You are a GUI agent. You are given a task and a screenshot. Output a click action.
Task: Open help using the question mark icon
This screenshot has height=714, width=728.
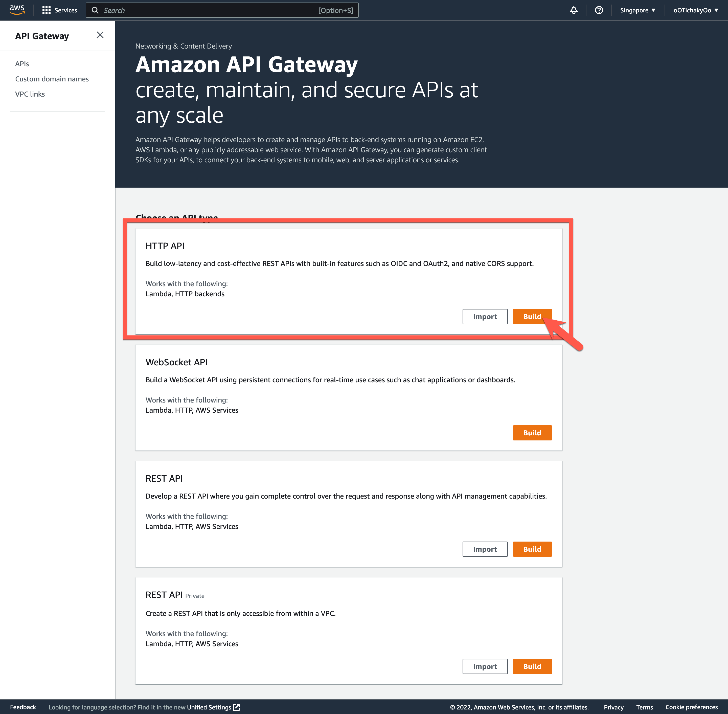599,10
